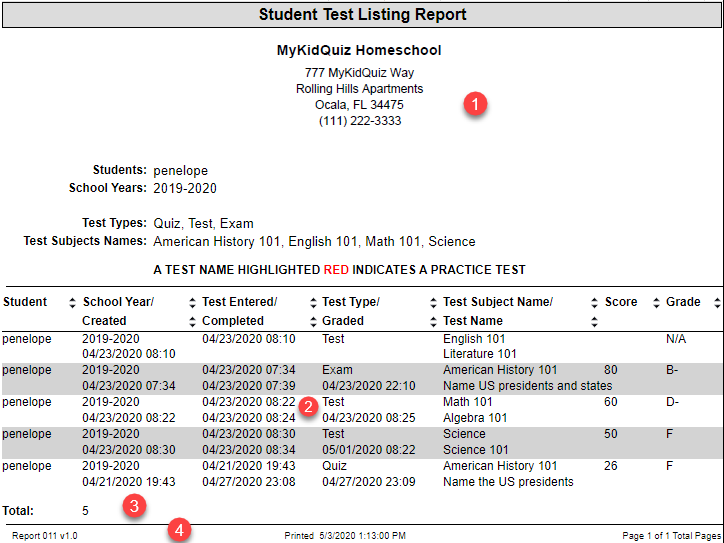Click created date 04/21/2020 19:43
Screen dimensions: 724x543
(x=129, y=482)
